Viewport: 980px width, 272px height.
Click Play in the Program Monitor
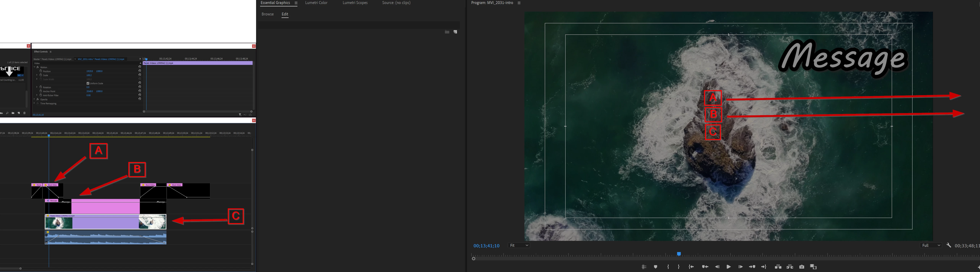728,267
